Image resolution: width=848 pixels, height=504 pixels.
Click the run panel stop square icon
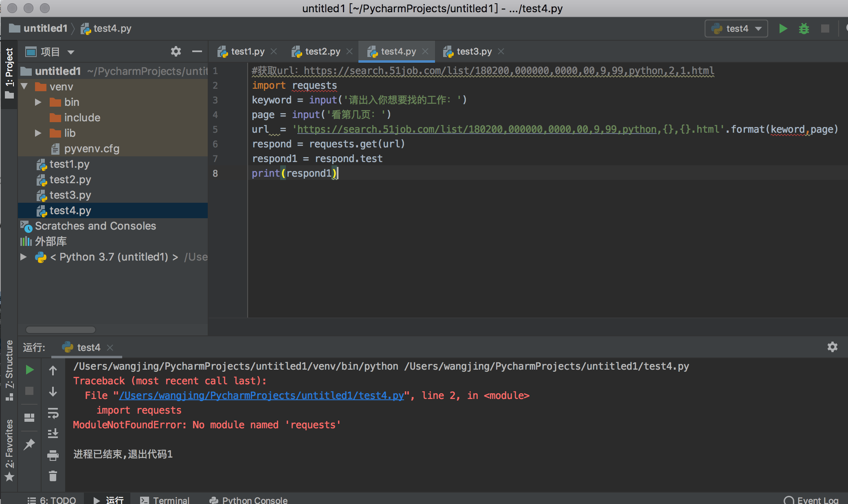[x=29, y=391]
